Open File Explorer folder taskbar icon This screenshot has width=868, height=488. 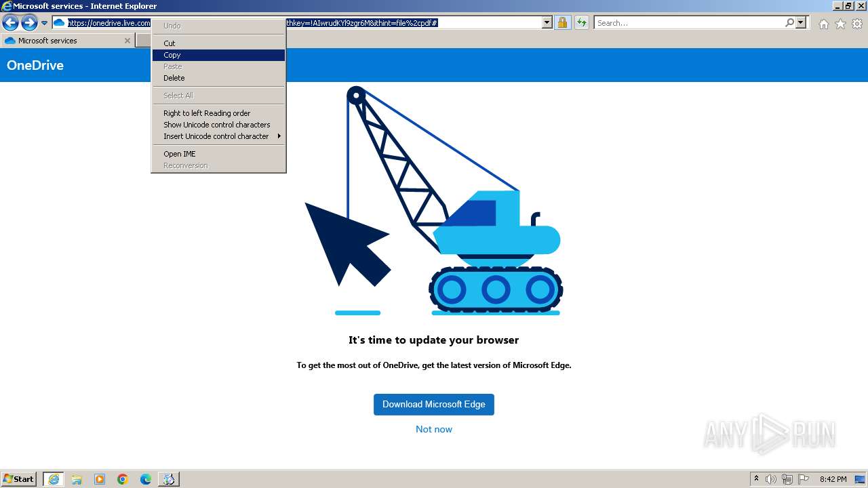(77, 479)
